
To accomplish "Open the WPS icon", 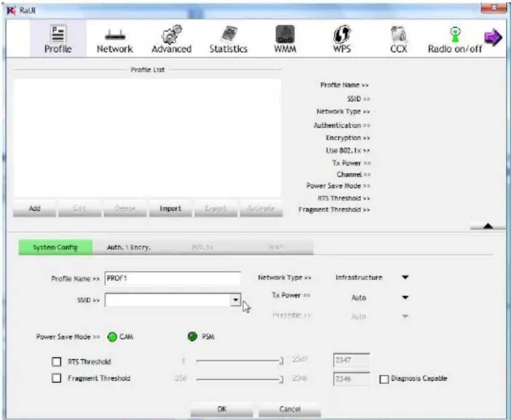I will (x=342, y=34).
